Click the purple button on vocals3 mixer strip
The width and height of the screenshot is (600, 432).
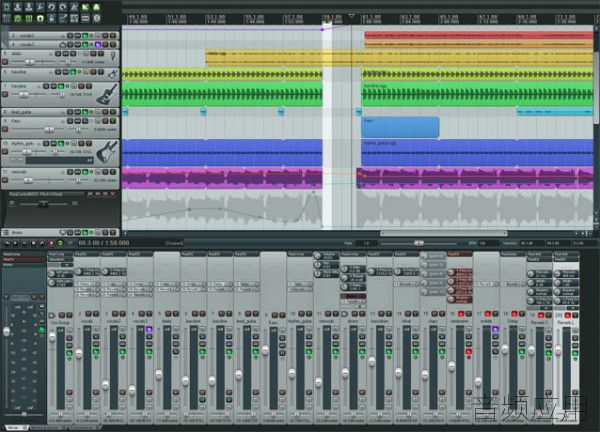pyautogui.click(x=149, y=329)
